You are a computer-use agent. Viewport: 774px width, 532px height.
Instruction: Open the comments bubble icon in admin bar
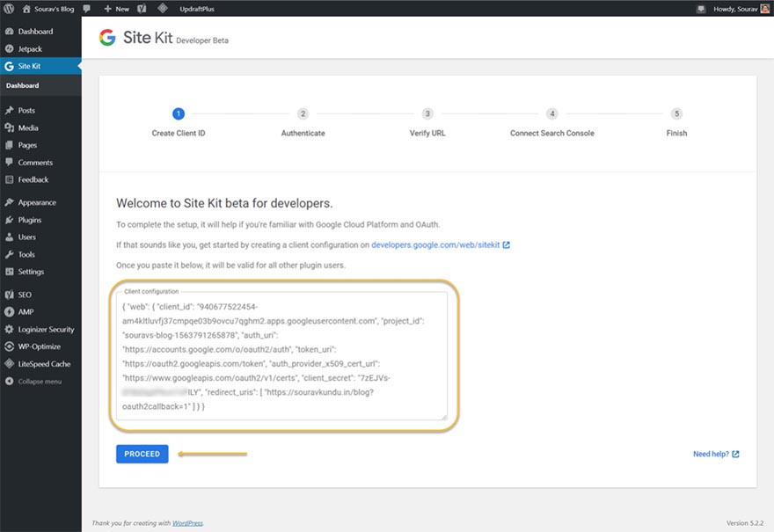(x=87, y=9)
